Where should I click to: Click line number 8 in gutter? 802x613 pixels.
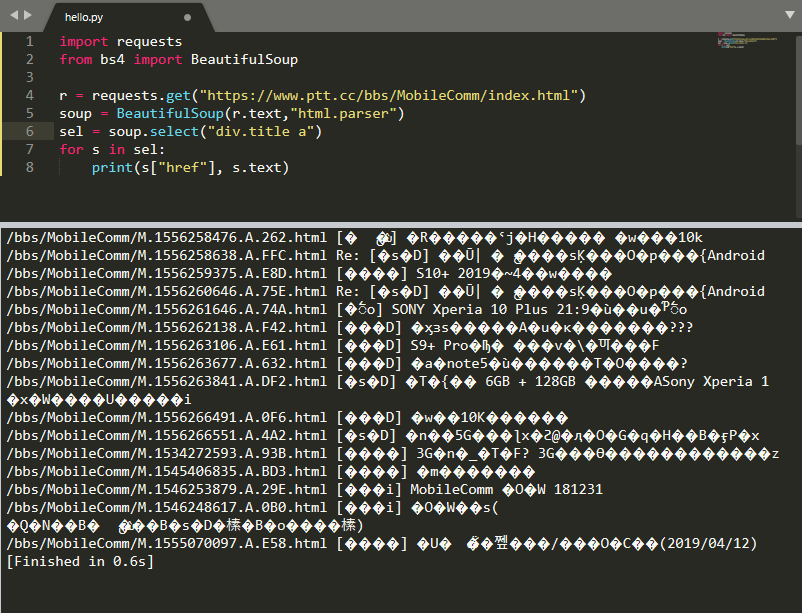click(30, 167)
